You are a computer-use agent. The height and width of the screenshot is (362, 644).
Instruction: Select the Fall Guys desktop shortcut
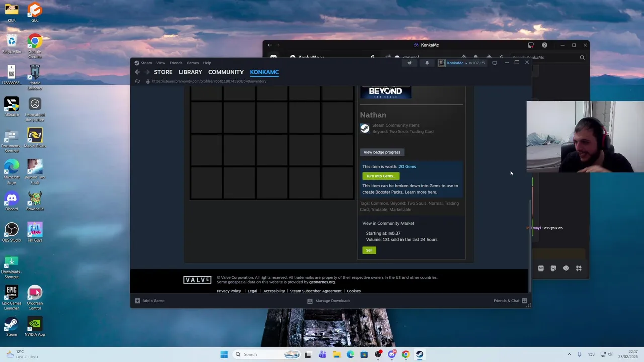pos(35,232)
